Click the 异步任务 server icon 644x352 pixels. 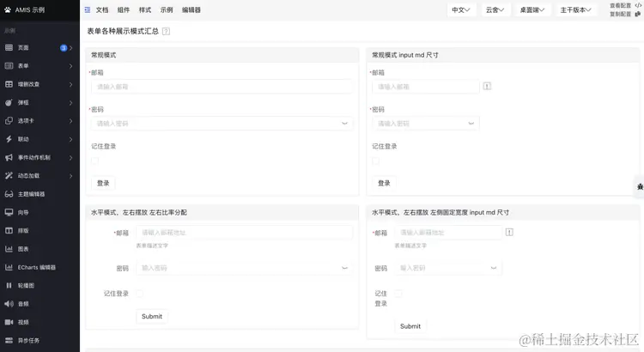(x=9, y=341)
